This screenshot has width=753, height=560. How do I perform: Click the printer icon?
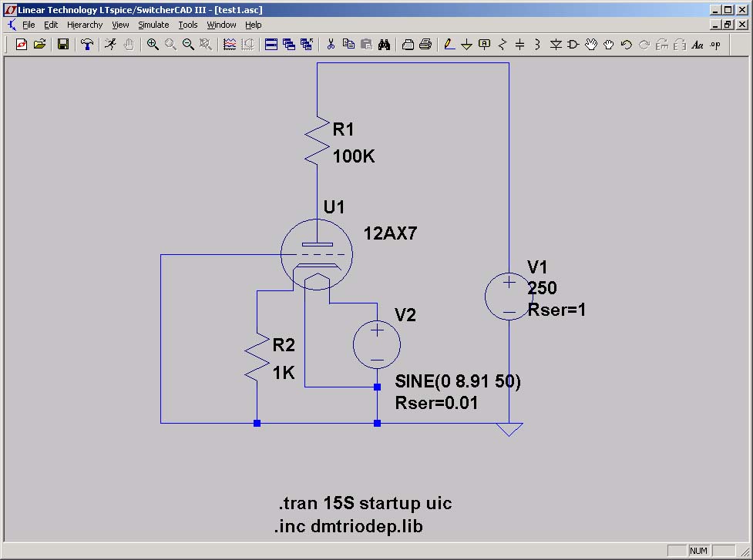click(425, 45)
